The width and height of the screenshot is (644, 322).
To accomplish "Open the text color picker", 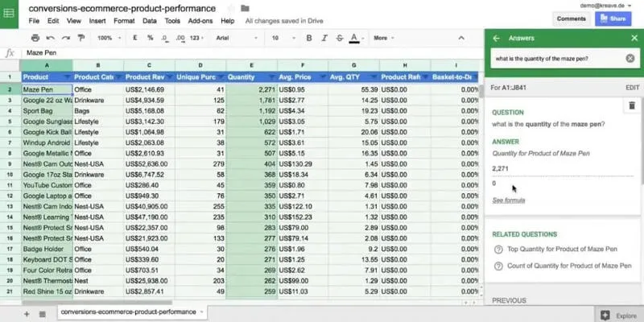I will 354,38.
